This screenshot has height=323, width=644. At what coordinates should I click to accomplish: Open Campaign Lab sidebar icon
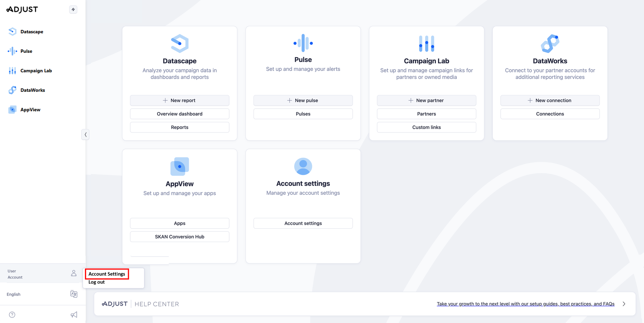[12, 71]
